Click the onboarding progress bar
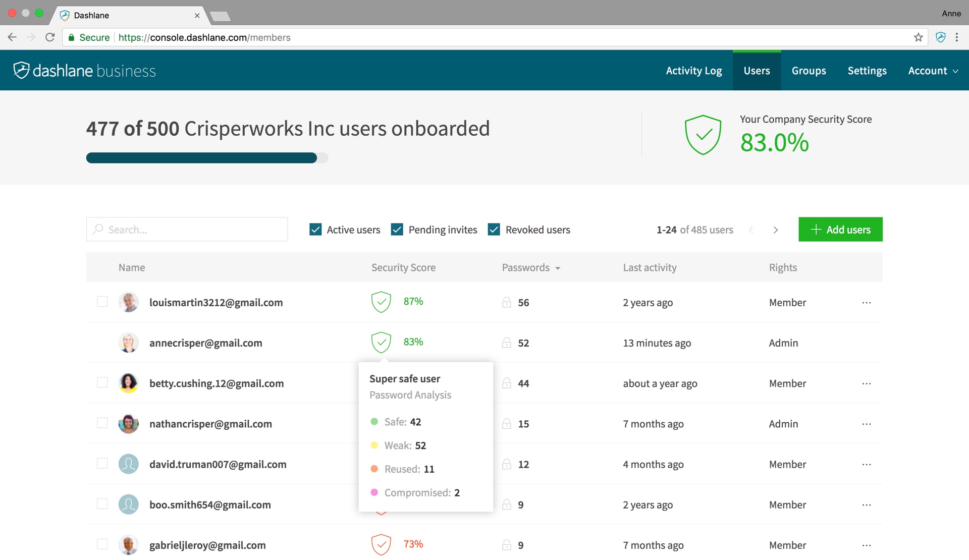This screenshot has height=560, width=969. click(207, 158)
